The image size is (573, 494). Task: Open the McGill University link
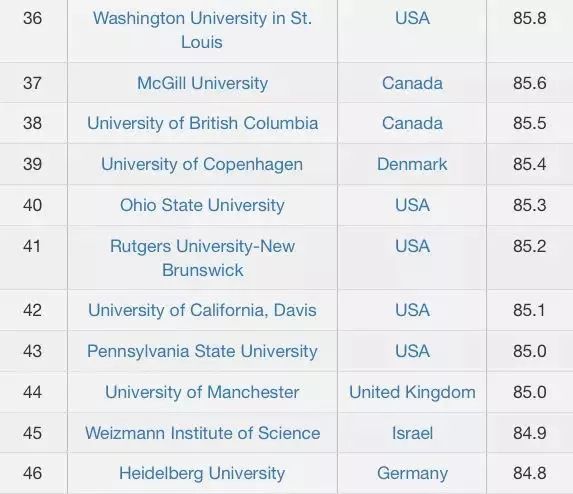click(x=202, y=83)
